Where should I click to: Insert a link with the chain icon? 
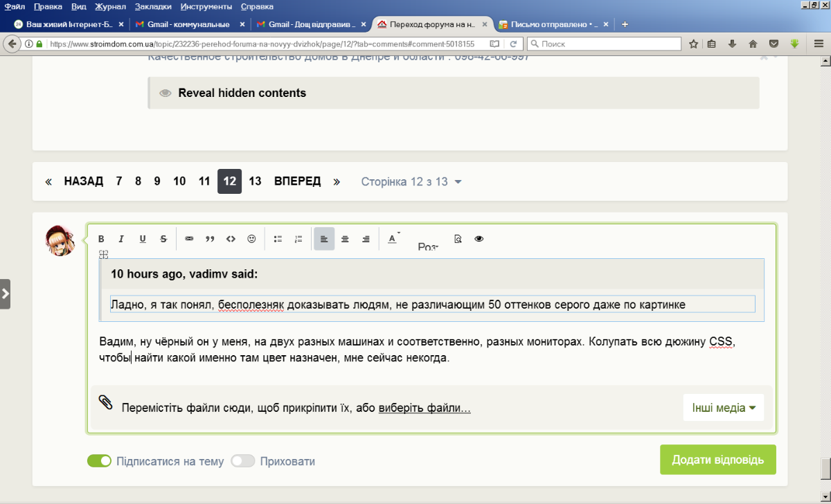pos(189,239)
